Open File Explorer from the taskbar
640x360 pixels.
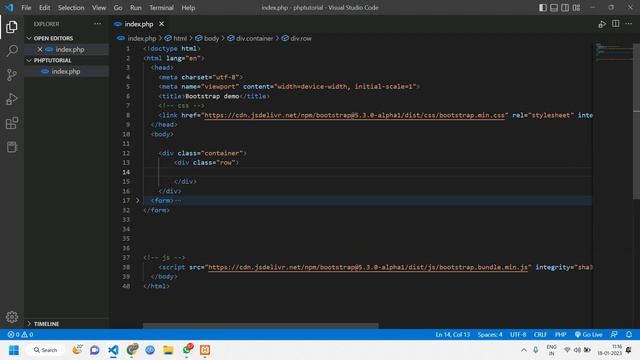[x=168, y=350]
